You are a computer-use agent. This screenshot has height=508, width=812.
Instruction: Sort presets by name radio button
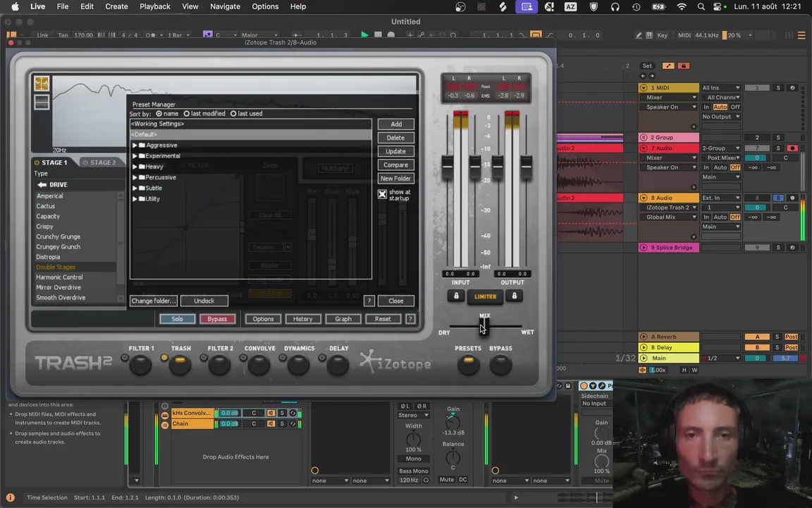(159, 114)
